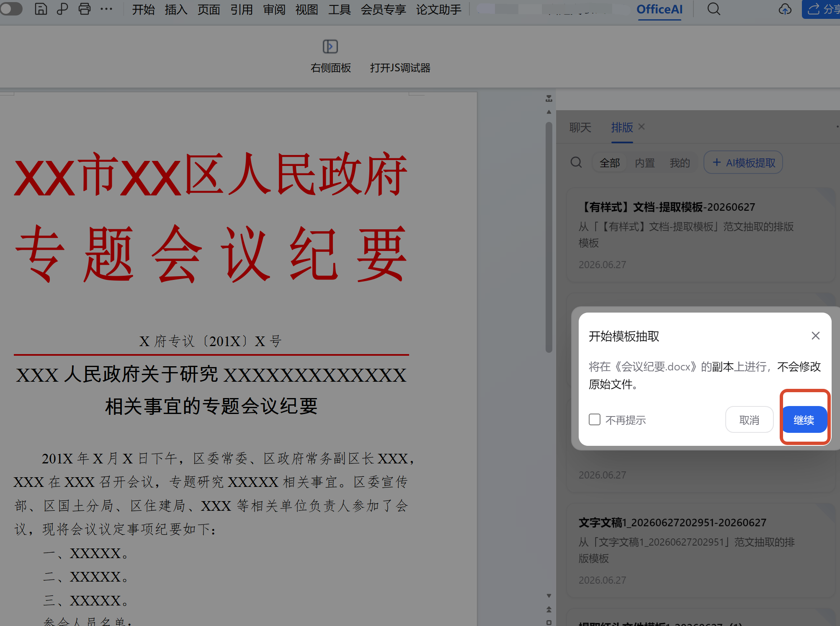840x626 pixels.
Task: Click the document vertical scrollbar thumb
Action: pyautogui.click(x=549, y=237)
